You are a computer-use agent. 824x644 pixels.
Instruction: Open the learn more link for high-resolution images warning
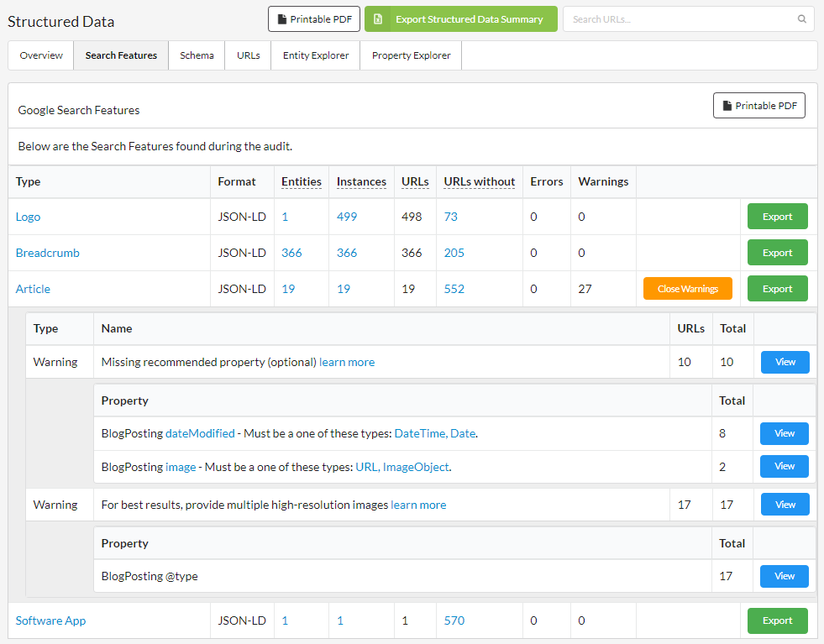pos(418,505)
